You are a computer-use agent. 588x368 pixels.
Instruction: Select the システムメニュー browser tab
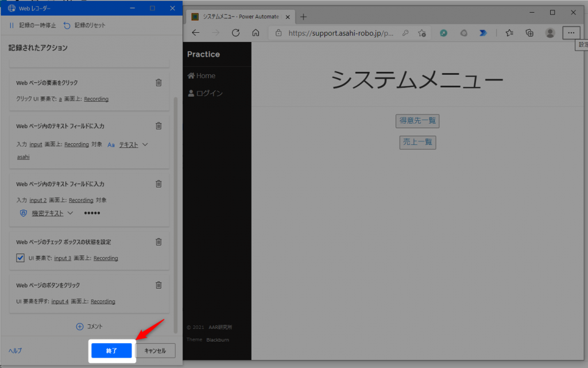point(240,17)
